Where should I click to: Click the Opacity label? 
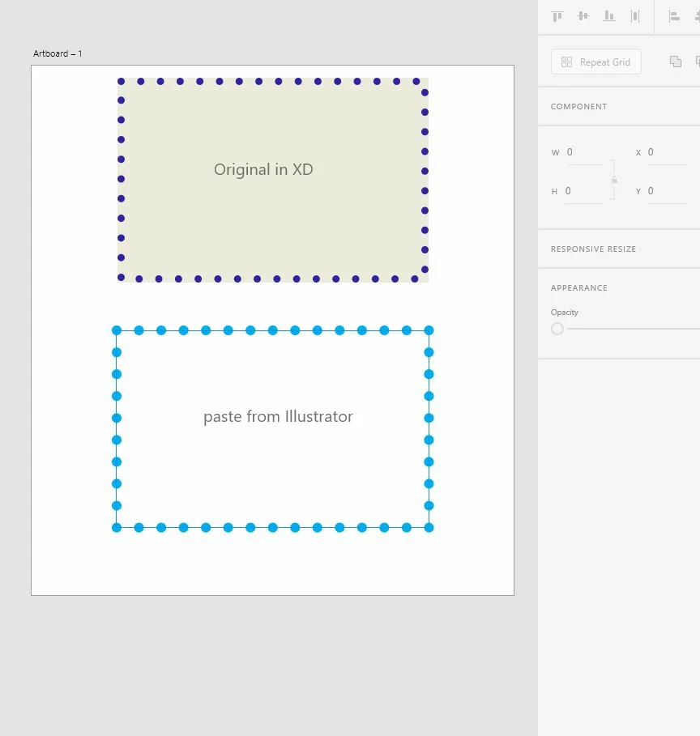[564, 313]
